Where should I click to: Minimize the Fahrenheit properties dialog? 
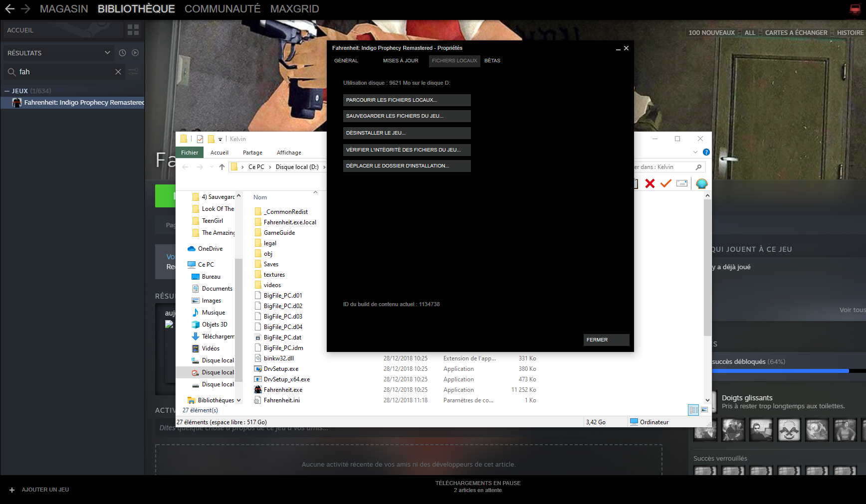[x=618, y=48]
